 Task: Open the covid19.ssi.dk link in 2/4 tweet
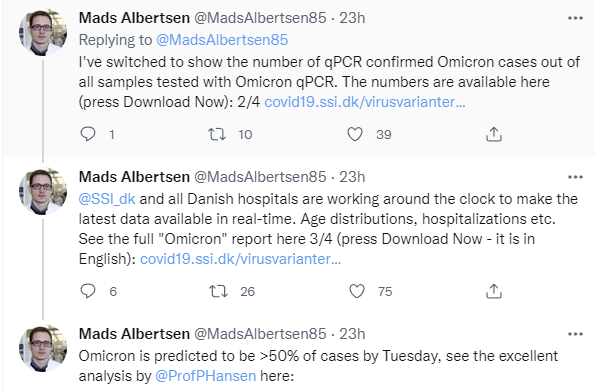point(365,102)
